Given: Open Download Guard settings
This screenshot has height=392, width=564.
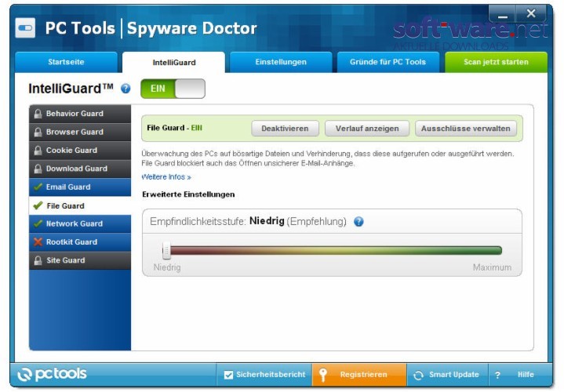Looking at the screenshot, I should [x=80, y=169].
